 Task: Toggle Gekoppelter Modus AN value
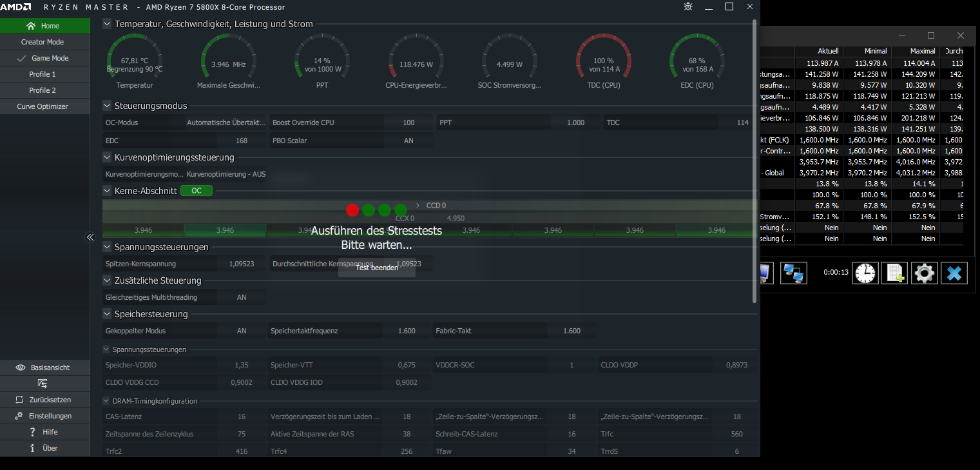[242, 331]
